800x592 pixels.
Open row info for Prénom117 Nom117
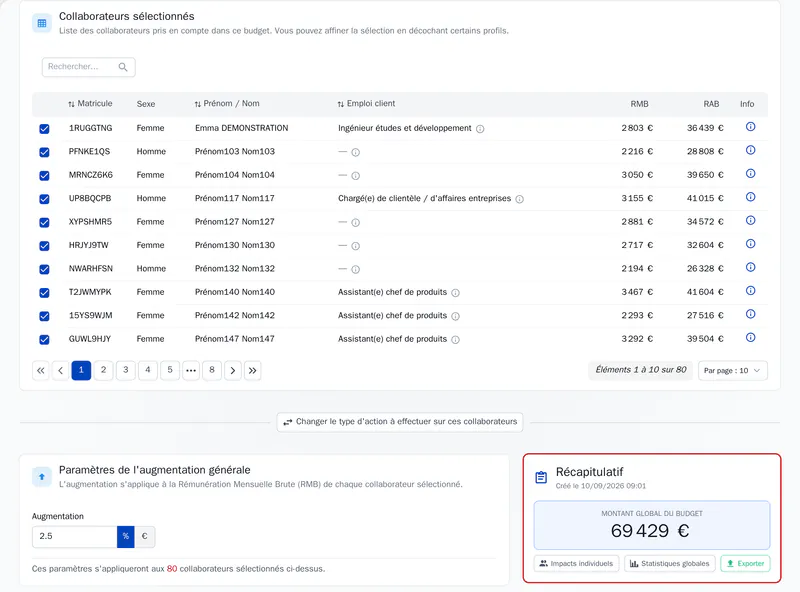pyautogui.click(x=750, y=197)
